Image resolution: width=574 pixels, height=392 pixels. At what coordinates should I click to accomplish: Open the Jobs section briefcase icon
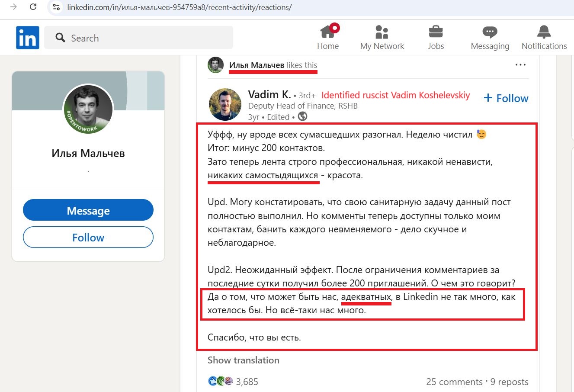click(436, 31)
